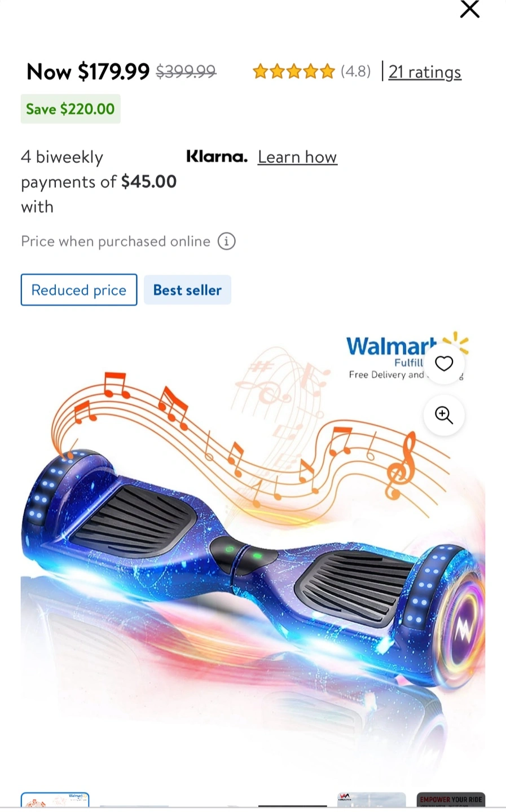Zoom into product image with magnifier icon
This screenshot has height=812, width=506.
(444, 415)
